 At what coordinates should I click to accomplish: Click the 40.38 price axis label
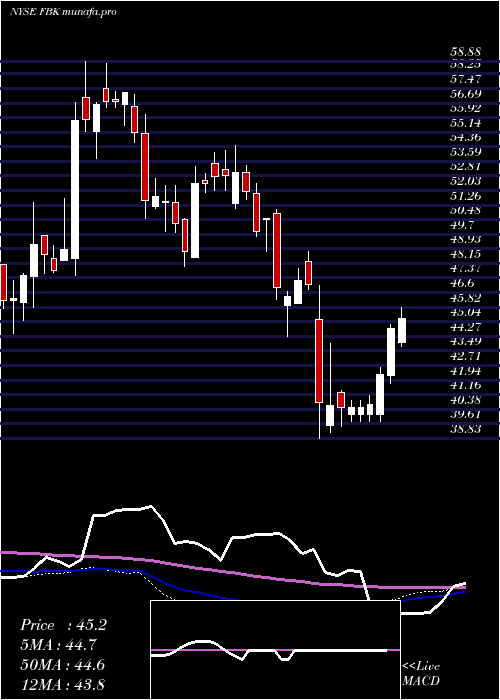point(465,399)
